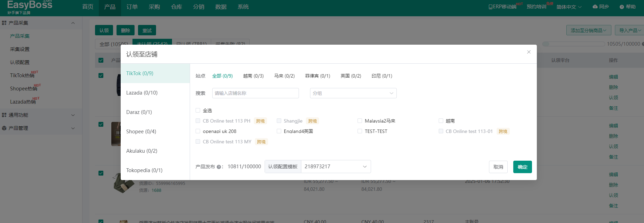Show 全部 (0/9) sites

222,76
